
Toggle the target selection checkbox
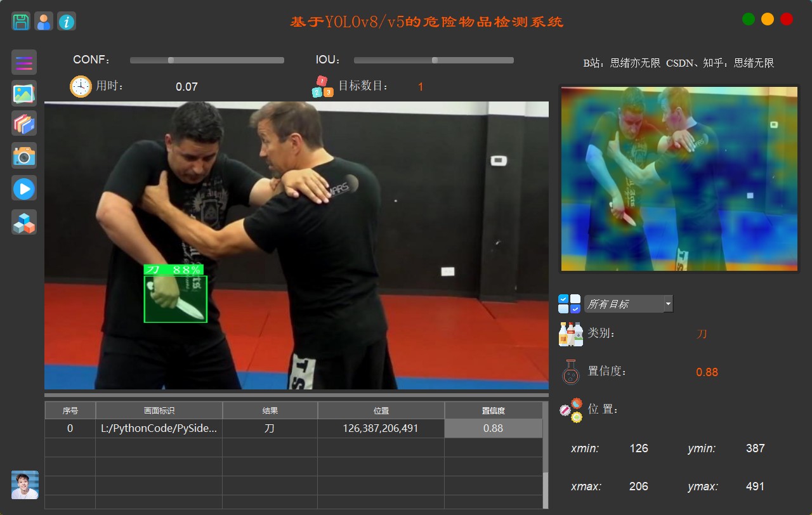570,303
